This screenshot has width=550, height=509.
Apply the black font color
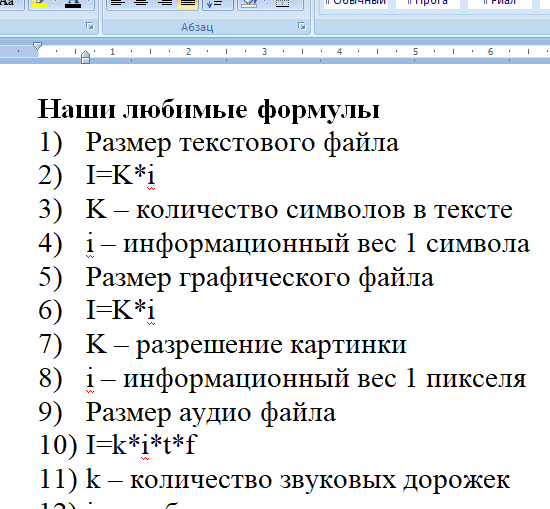[x=73, y=4]
